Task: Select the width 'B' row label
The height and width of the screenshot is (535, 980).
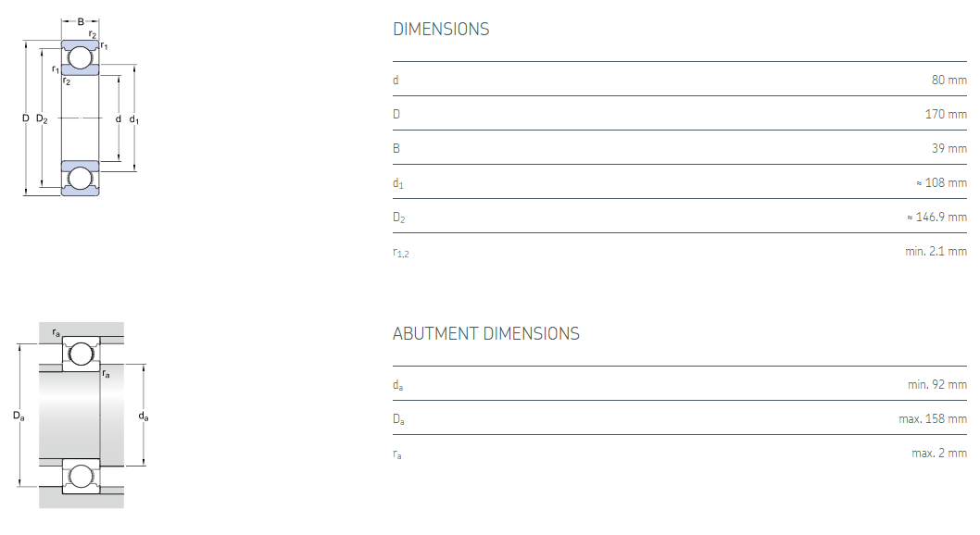Action: coord(396,149)
